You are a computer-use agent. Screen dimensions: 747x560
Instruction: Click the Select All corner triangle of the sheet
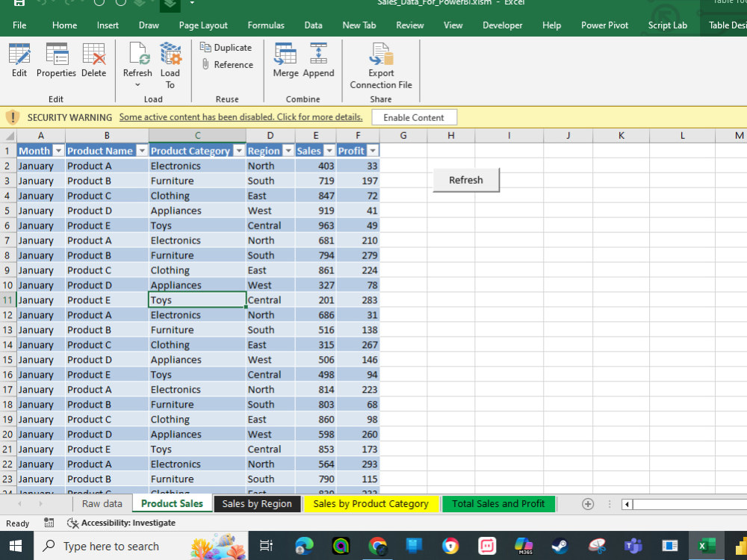10,136
